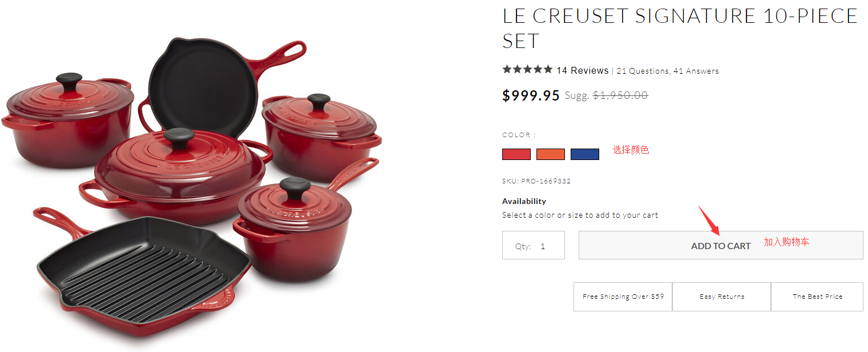This screenshot has height=352, width=868.
Task: Click the red 加入购物车 annotation label
Action: (x=786, y=242)
